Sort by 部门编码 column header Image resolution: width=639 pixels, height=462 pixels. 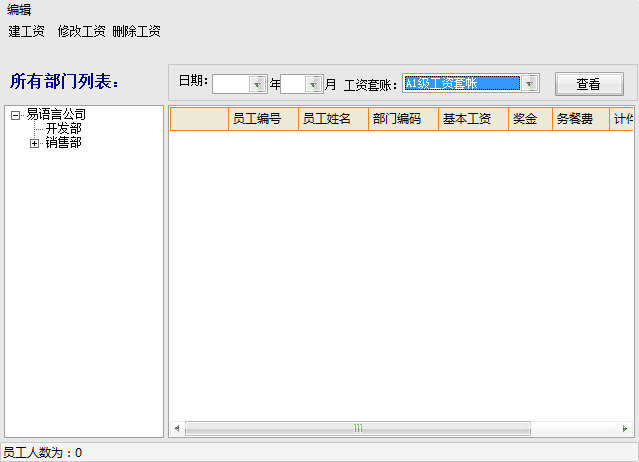403,119
